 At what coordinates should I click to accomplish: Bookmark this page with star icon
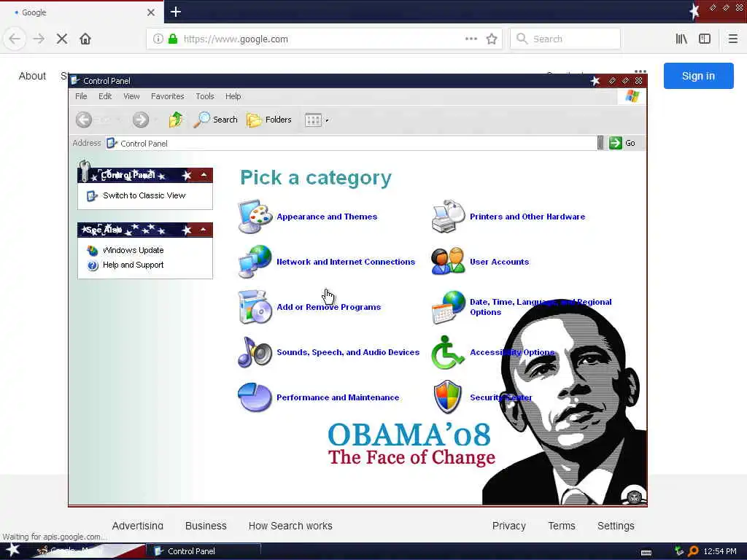click(492, 39)
